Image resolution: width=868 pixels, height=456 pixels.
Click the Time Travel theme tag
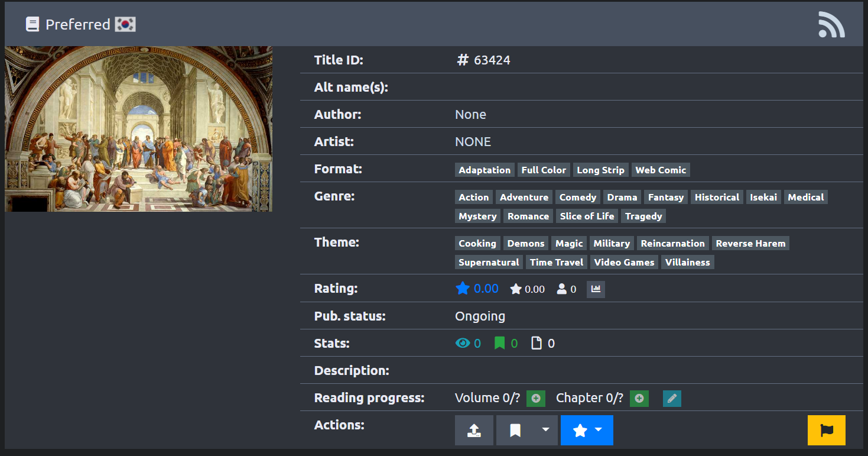[556, 263]
